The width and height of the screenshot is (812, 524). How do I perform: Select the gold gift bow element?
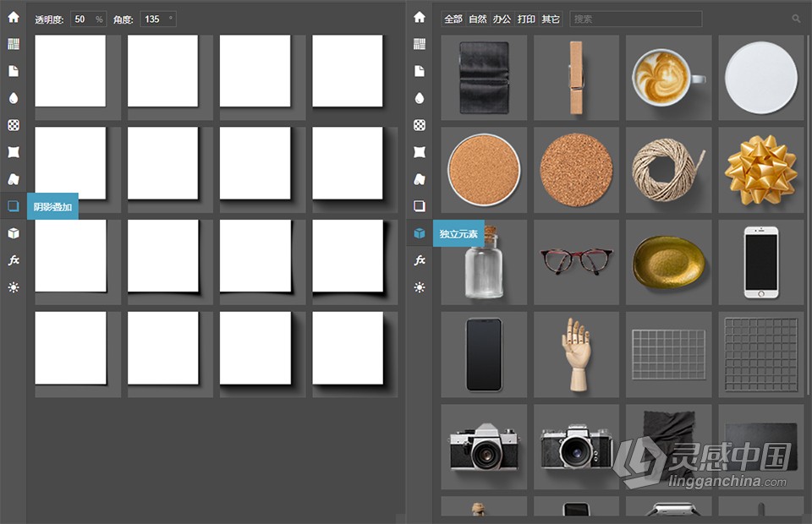tap(760, 170)
